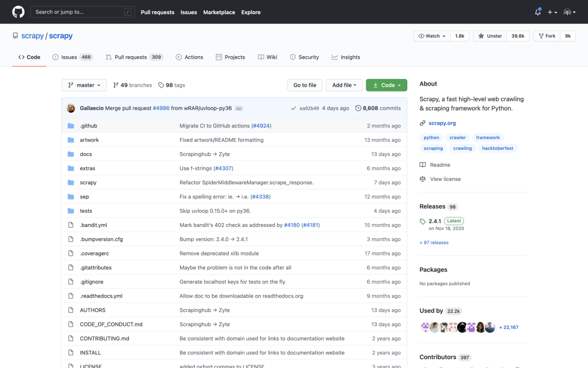View the 8,608 commits history

coord(378,108)
